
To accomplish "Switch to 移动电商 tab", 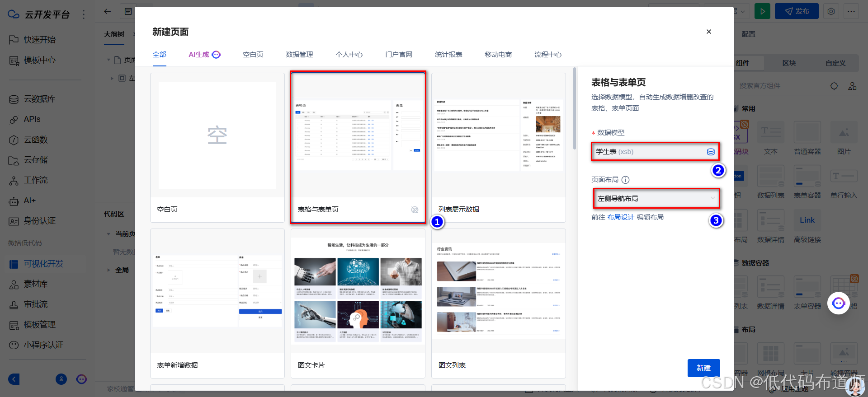I will (x=498, y=55).
